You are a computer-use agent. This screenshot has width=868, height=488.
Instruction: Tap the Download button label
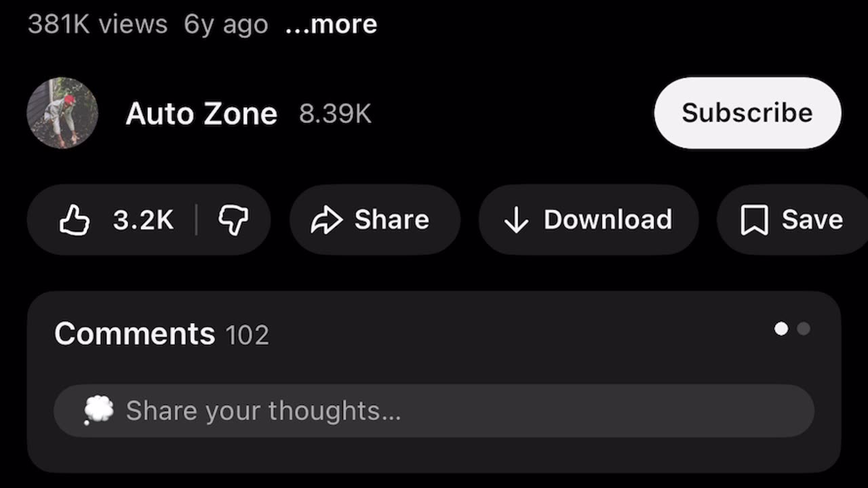click(x=608, y=220)
